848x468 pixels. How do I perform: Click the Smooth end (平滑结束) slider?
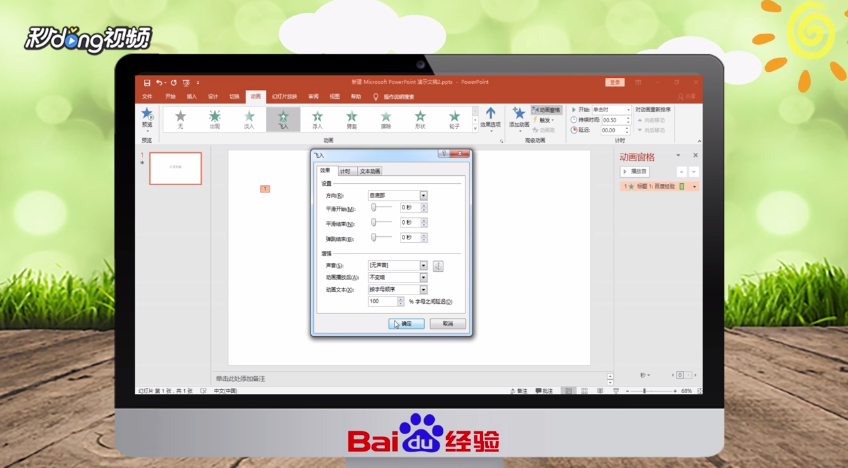[x=381, y=222]
